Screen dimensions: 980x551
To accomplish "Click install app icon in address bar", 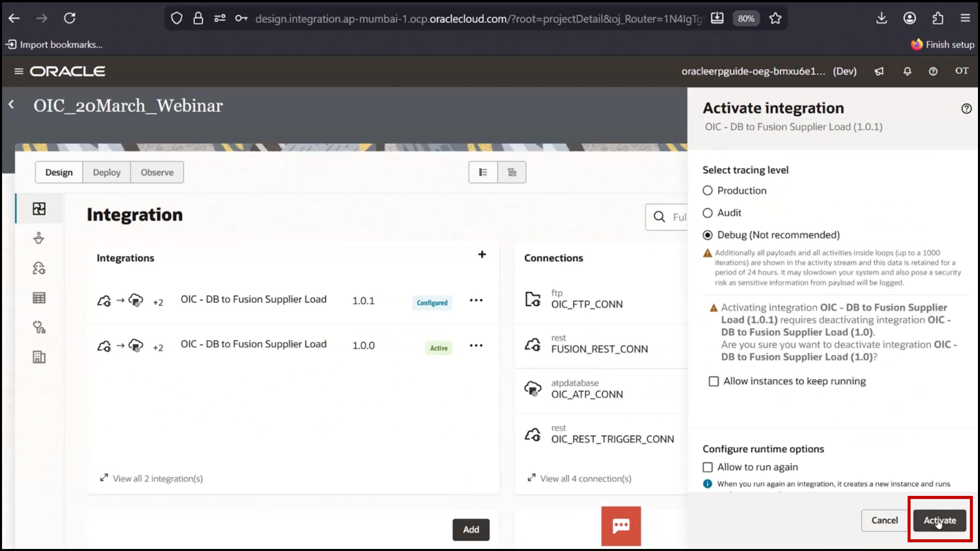I will 717,18.
